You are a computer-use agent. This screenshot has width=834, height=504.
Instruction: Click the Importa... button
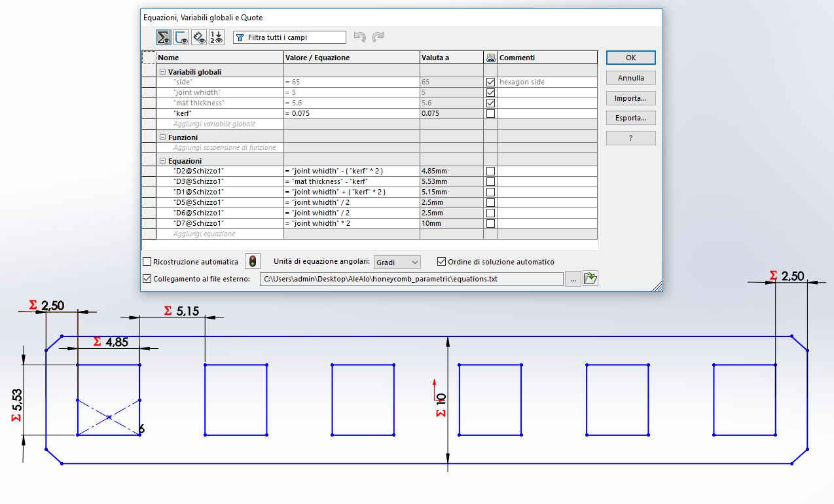[630, 98]
